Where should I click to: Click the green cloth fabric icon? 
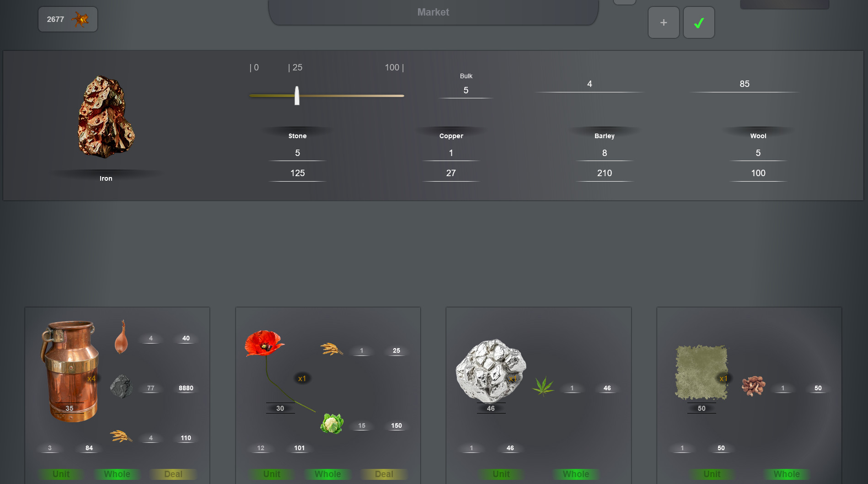click(701, 372)
